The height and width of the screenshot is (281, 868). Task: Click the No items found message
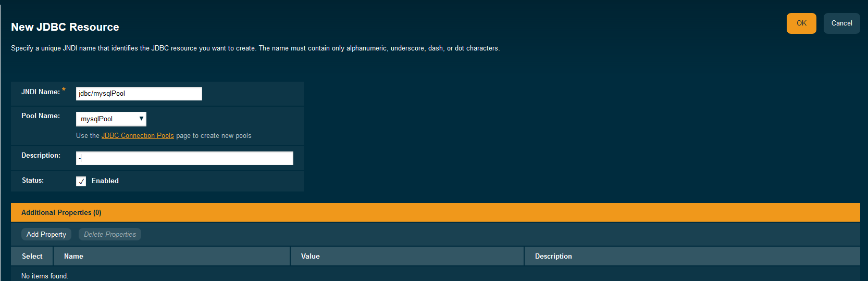click(x=45, y=276)
